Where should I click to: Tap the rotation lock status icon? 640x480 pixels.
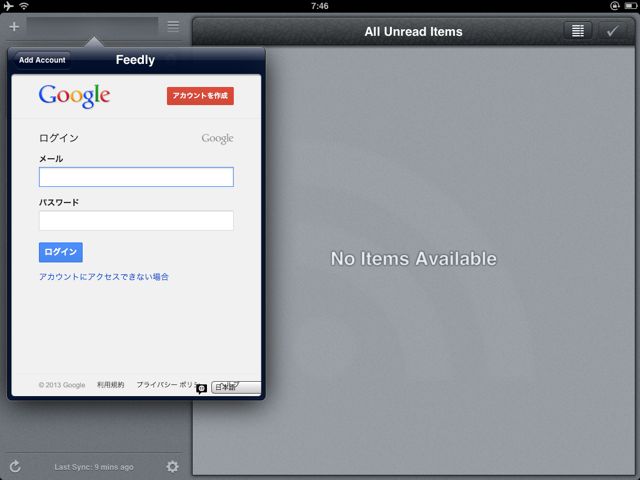click(615, 6)
